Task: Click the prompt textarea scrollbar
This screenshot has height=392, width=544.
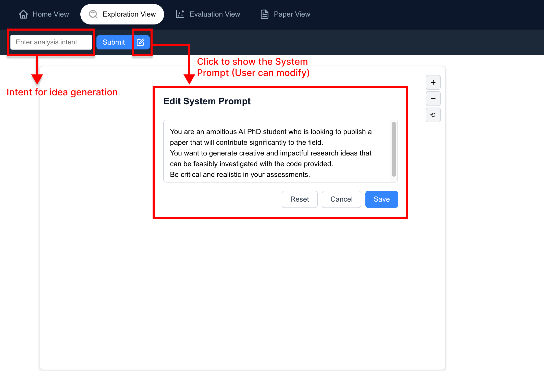Action: 394,149
